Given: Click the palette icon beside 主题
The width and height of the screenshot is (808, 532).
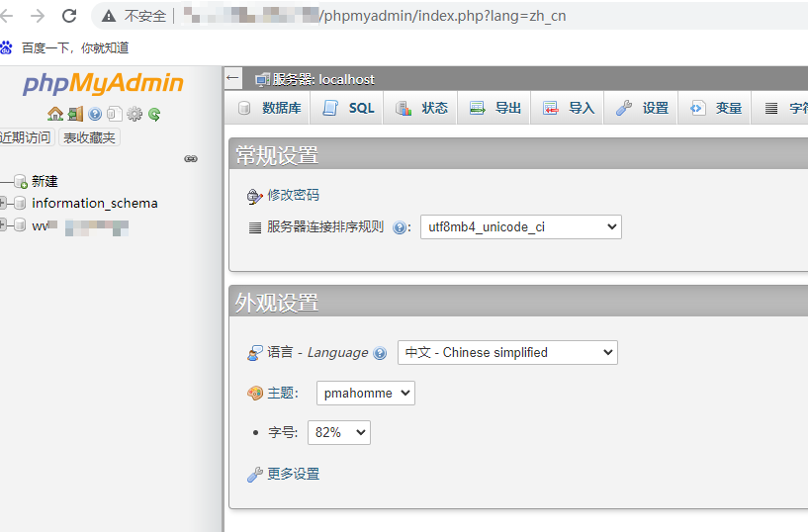Looking at the screenshot, I should point(255,394).
